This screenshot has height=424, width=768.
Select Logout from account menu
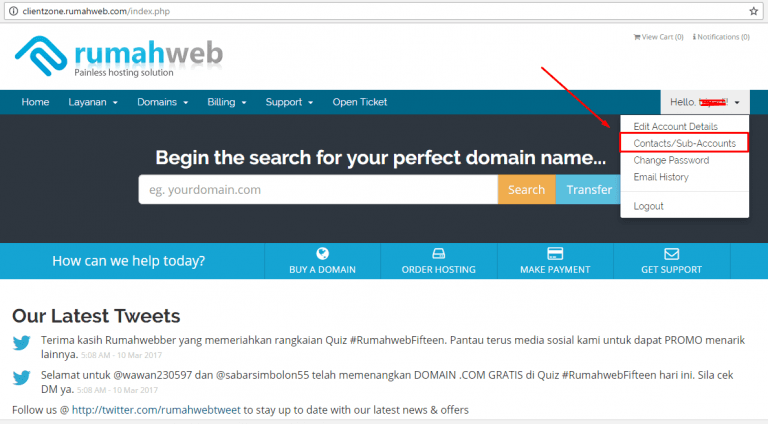648,206
